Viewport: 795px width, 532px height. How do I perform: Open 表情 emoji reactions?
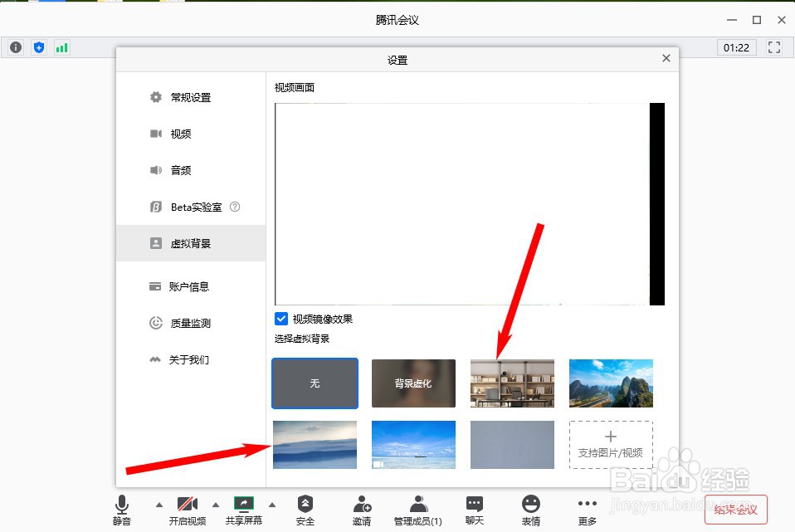point(531,510)
